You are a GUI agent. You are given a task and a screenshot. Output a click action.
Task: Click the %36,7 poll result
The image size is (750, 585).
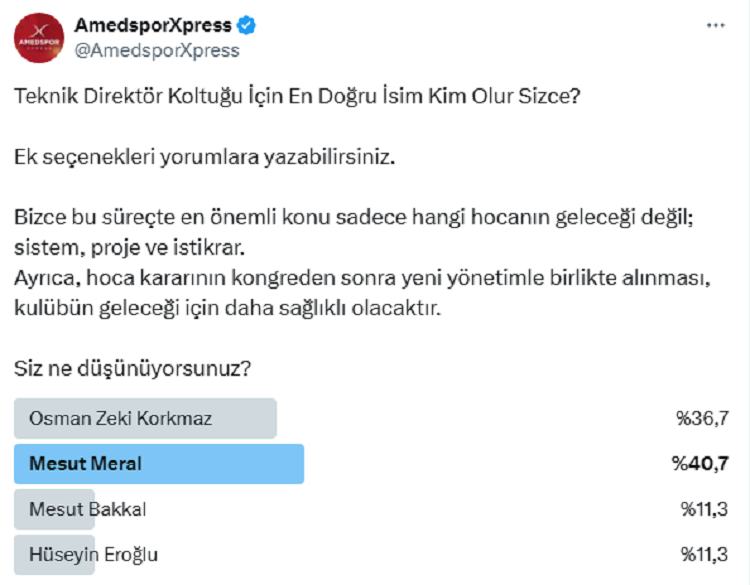[x=702, y=419]
